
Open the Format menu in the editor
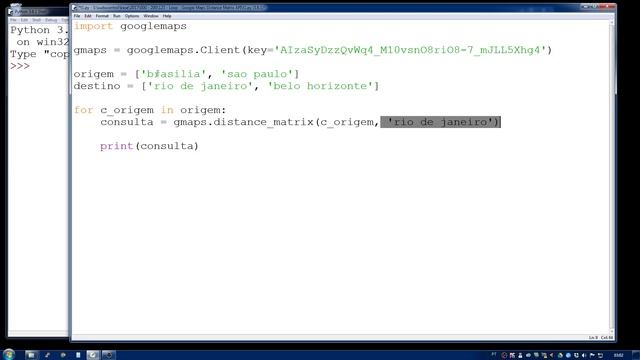(102, 16)
